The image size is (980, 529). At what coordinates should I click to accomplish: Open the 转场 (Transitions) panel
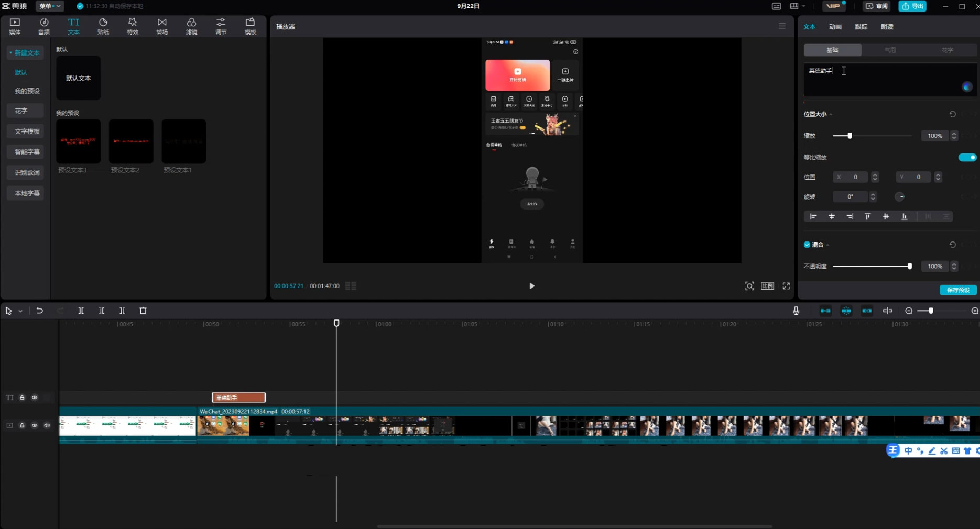(x=162, y=26)
